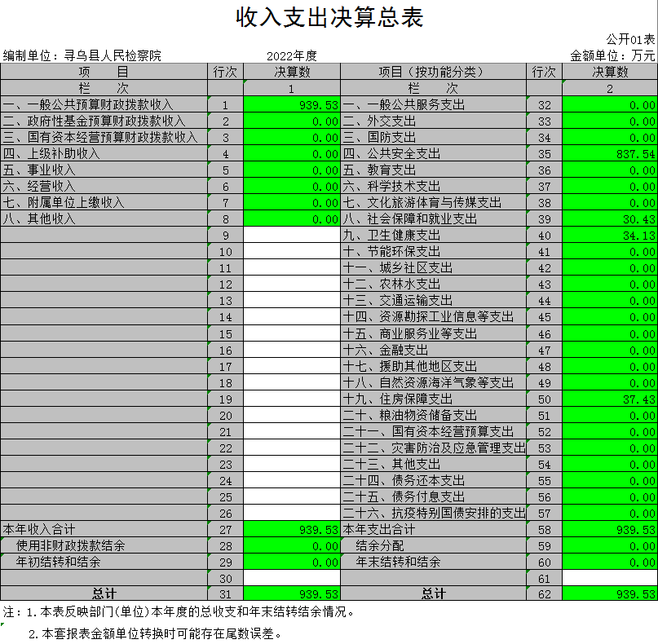The image size is (658, 644).
Task: Click the 十六、金融支出 cell
Action: click(x=434, y=350)
